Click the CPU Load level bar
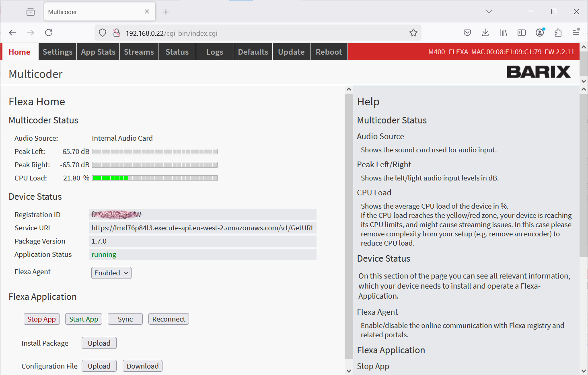588x375 pixels. tap(155, 178)
